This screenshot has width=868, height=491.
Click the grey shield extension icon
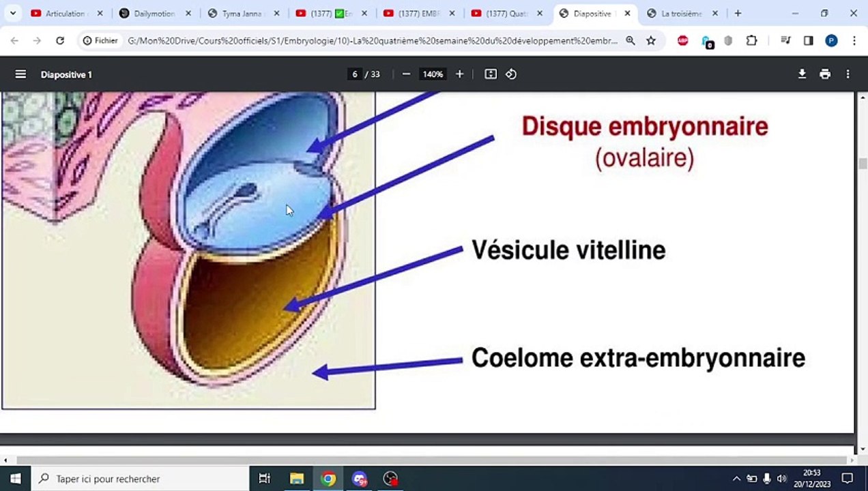tap(728, 41)
